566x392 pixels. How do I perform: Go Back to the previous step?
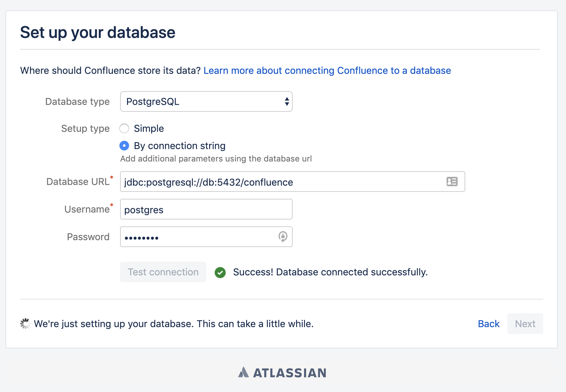489,324
